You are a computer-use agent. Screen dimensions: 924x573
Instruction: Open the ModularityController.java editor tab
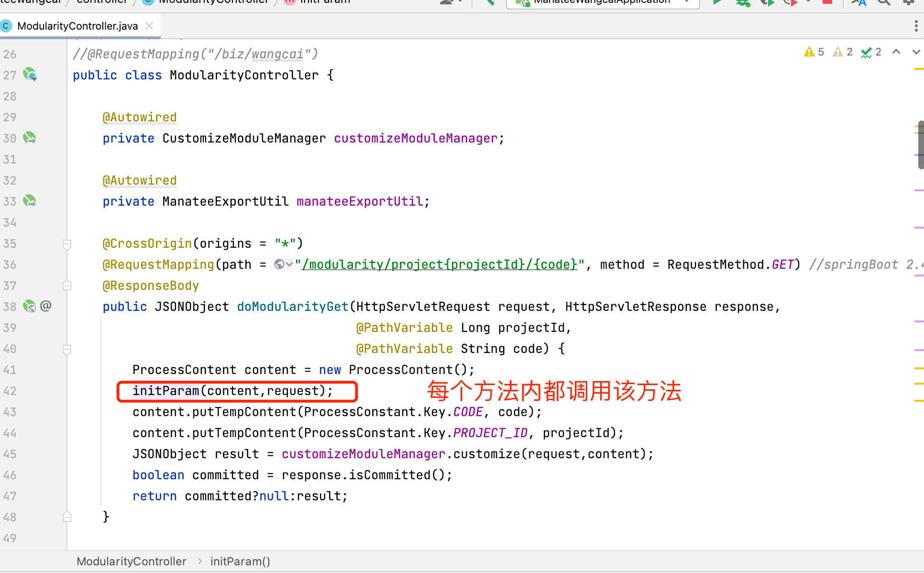(77, 26)
